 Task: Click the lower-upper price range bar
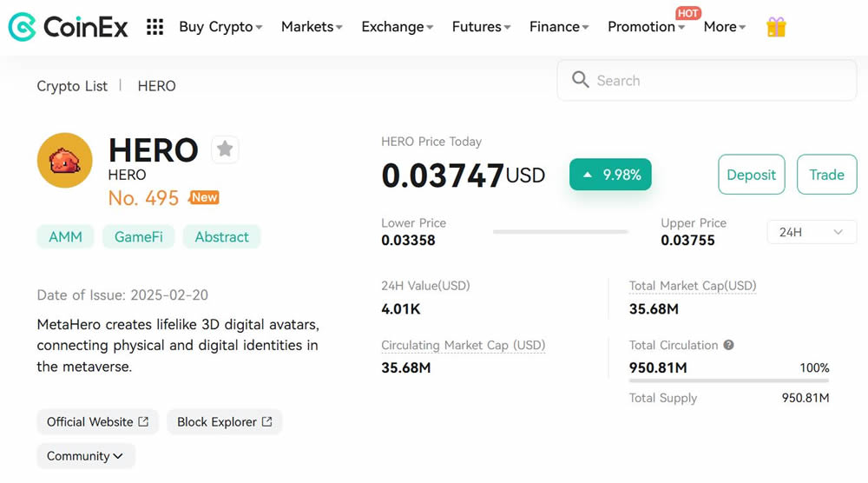coord(560,232)
